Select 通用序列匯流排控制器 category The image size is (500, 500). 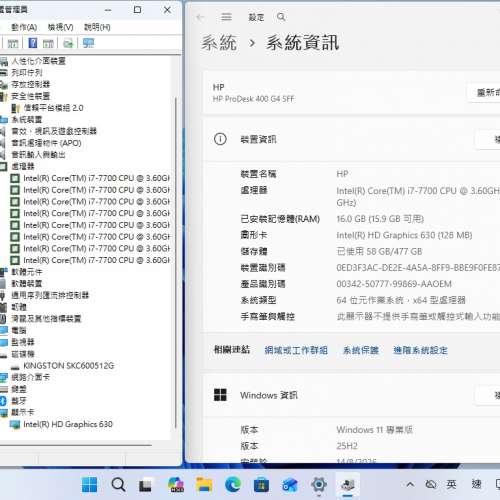click(50, 295)
